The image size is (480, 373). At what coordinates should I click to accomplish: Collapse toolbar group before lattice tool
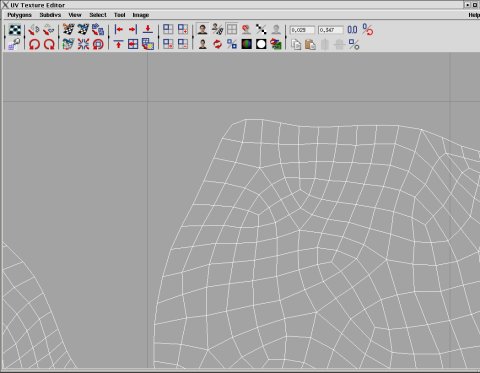[x=5, y=37]
